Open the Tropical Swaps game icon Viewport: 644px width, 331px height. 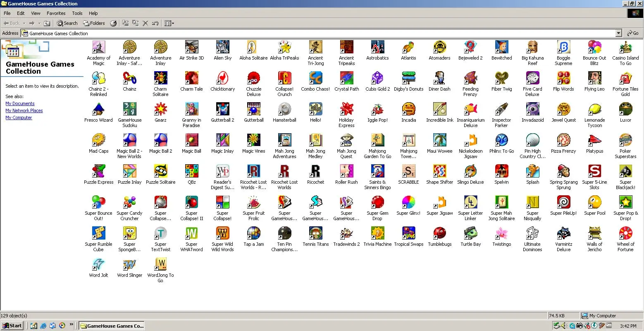click(408, 233)
